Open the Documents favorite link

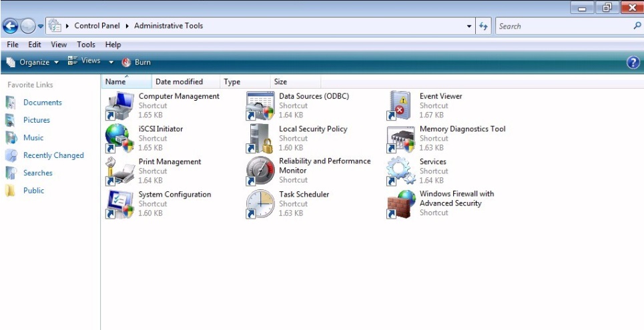(x=42, y=103)
